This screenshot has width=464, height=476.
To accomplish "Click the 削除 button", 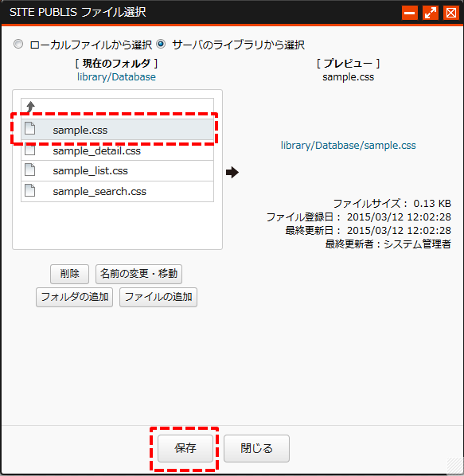I will [x=69, y=274].
